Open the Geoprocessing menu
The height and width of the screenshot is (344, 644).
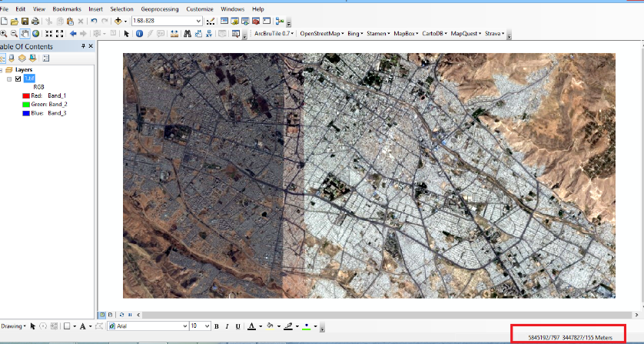coord(160,8)
